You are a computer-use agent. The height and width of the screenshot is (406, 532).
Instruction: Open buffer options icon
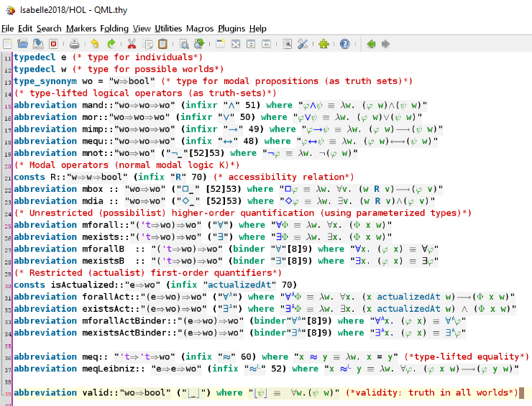287,44
